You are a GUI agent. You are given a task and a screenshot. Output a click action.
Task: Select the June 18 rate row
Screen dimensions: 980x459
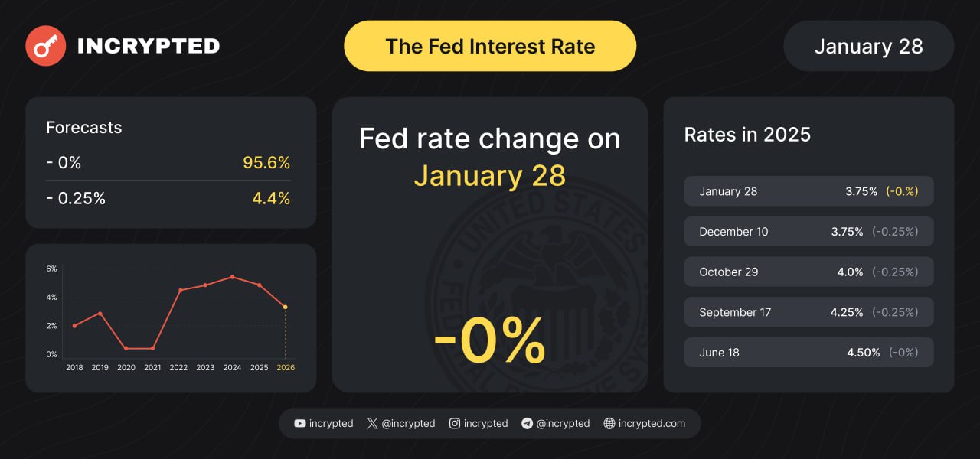tap(808, 353)
